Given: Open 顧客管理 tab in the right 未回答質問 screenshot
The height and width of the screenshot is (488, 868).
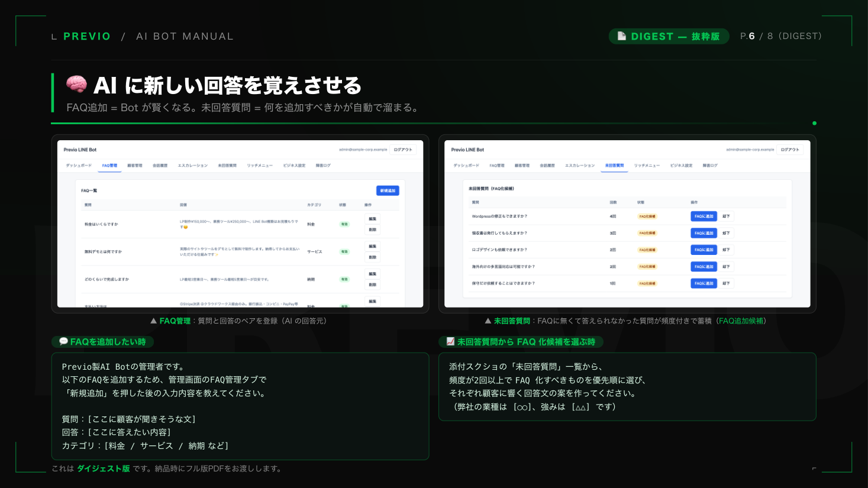Looking at the screenshot, I should click(x=522, y=166).
